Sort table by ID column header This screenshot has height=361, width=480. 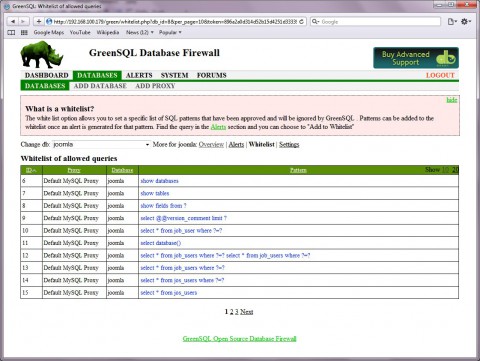tap(31, 170)
